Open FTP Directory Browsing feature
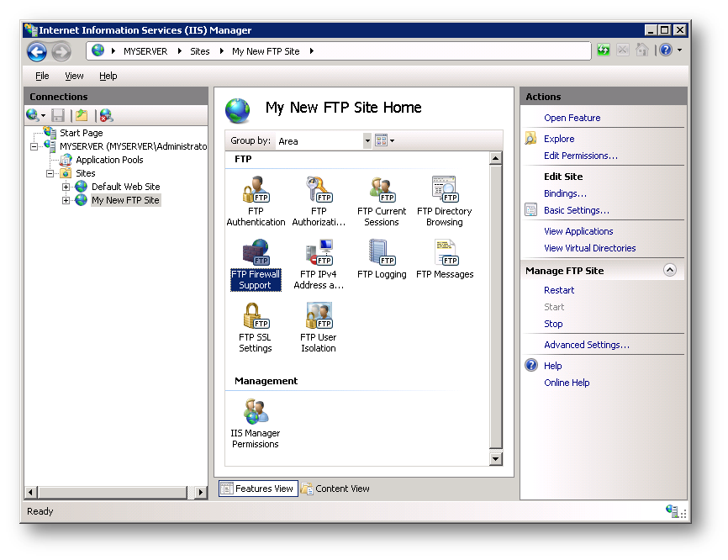Viewport: 728px width, 560px height. pos(445,201)
